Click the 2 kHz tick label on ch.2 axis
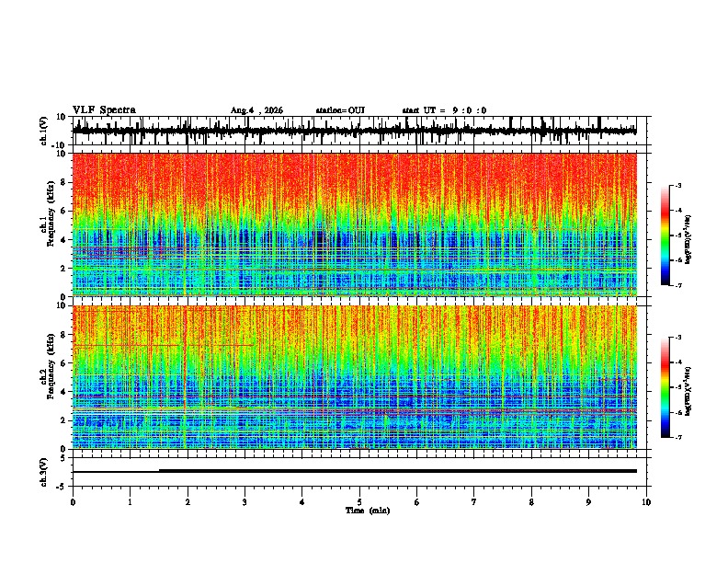 point(63,420)
